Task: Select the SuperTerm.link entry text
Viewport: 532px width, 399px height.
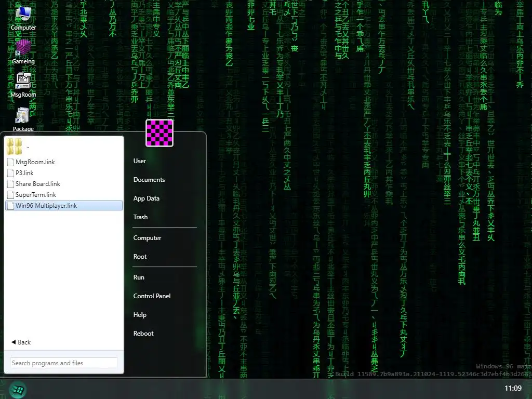Action: [36, 195]
